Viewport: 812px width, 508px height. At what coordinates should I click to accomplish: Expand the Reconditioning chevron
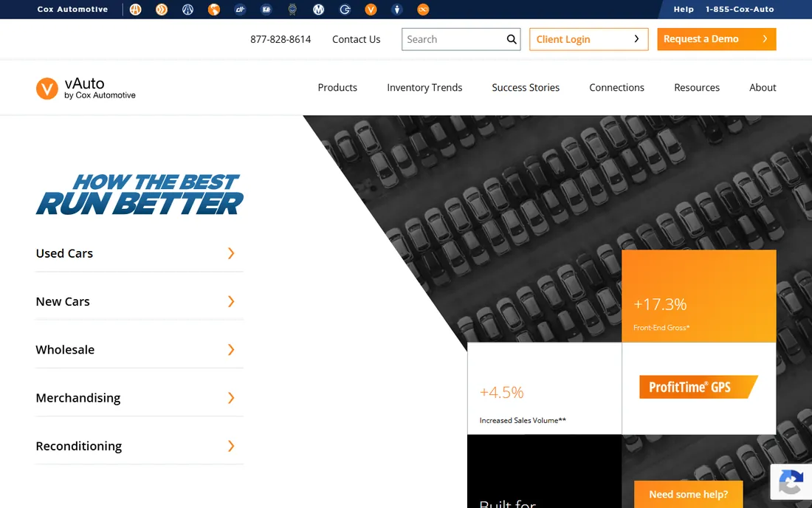click(x=231, y=446)
